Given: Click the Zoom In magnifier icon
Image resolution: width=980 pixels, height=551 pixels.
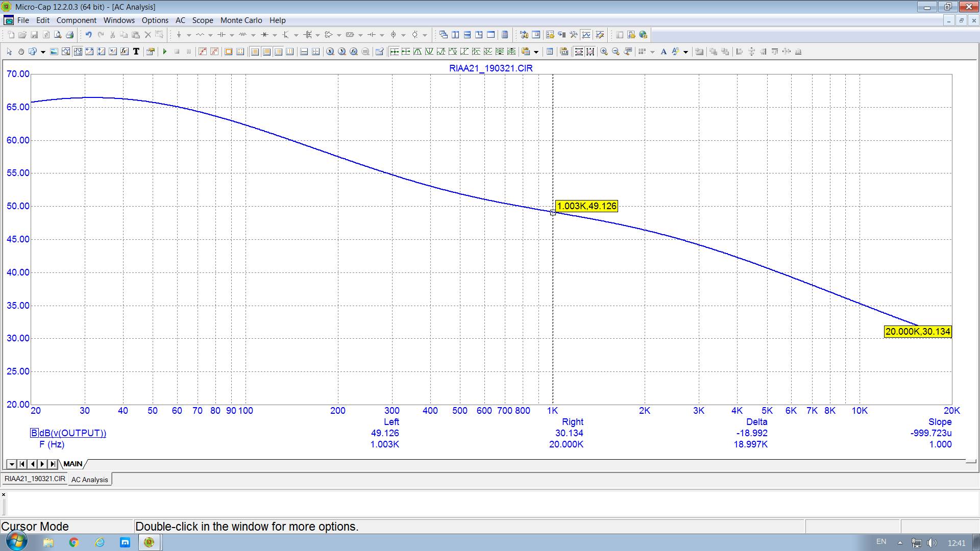Looking at the screenshot, I should [604, 52].
